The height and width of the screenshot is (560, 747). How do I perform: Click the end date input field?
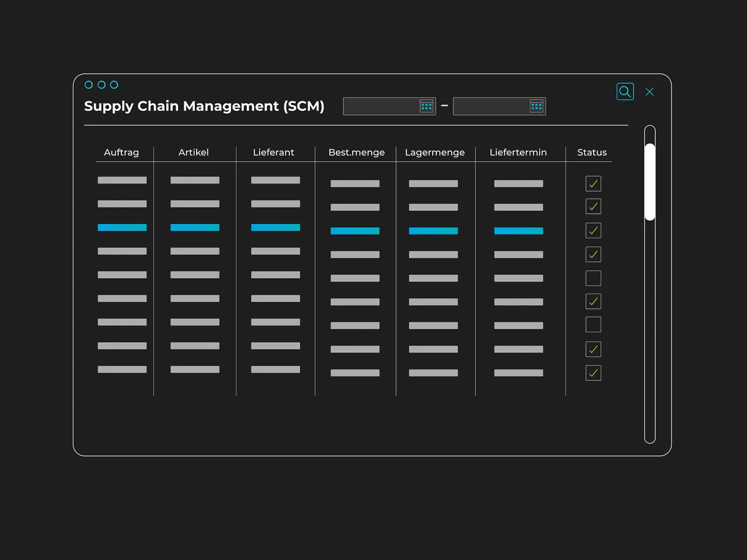pyautogui.click(x=491, y=106)
